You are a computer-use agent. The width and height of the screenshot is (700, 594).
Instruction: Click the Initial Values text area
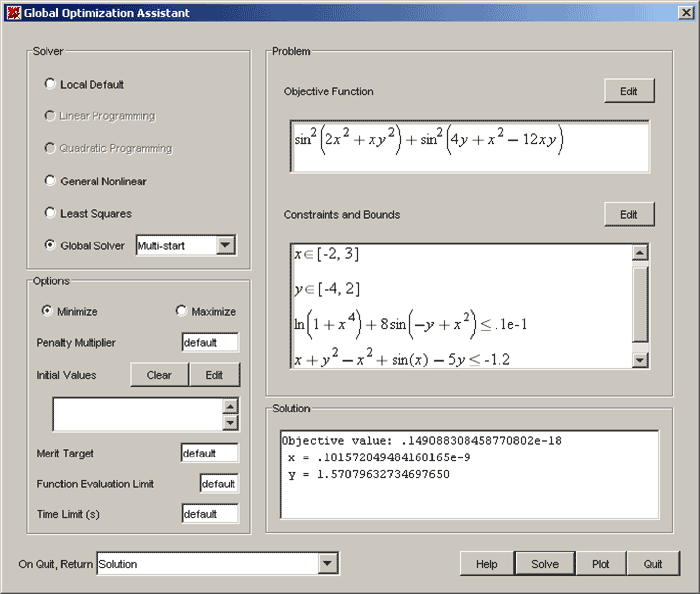tap(138, 415)
